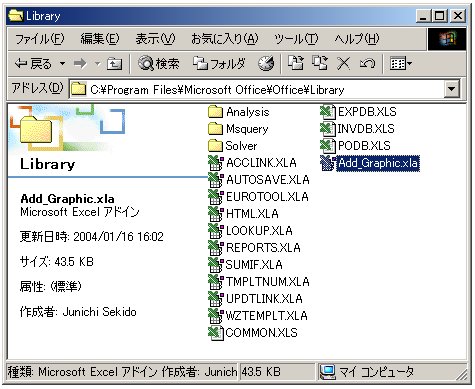This screenshot has height=389, width=475.
Task: Close the Library window
Action: pyautogui.click(x=458, y=16)
